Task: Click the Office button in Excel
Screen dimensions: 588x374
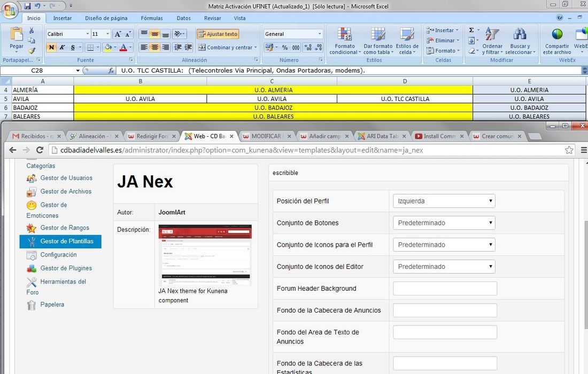Action: (x=10, y=10)
